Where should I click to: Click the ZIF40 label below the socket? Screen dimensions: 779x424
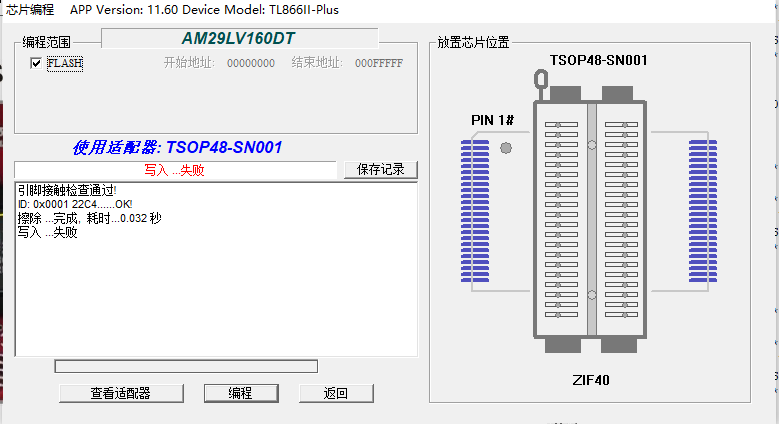coord(590,380)
